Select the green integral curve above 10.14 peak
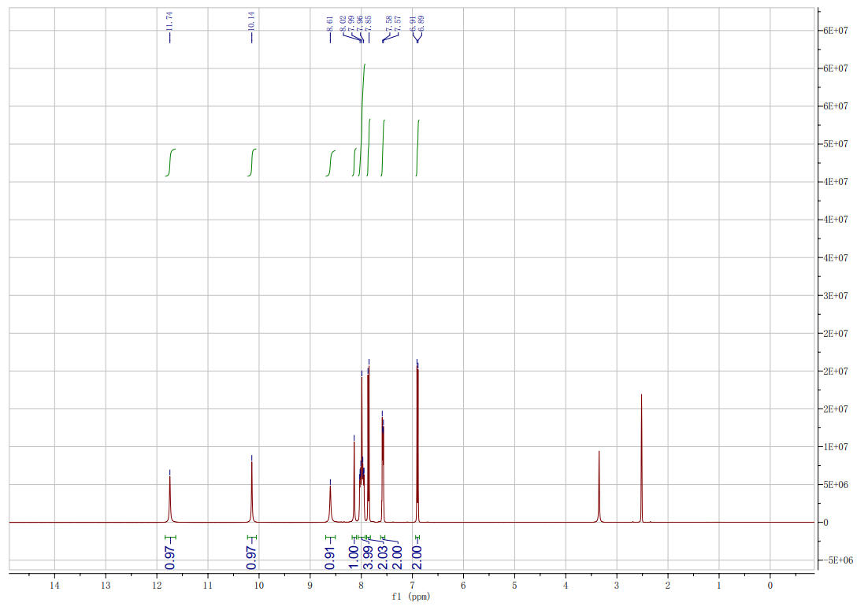The width and height of the screenshot is (868, 610). pos(252,163)
